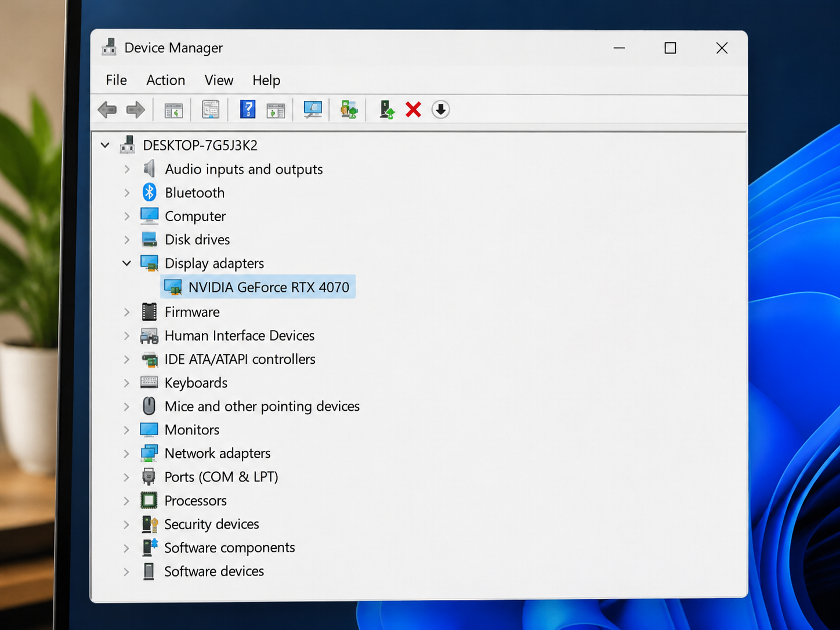The image size is (840, 630).
Task: Open the Action menu
Action: tap(166, 80)
